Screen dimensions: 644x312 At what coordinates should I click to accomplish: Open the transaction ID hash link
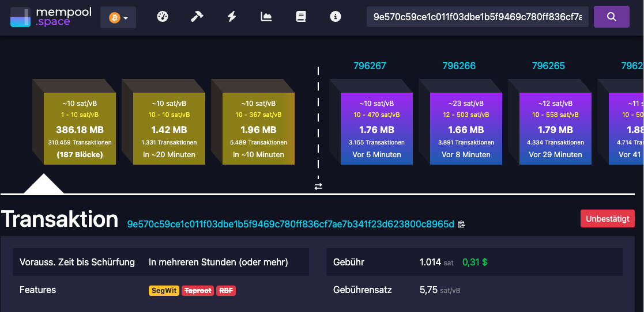pos(291,224)
